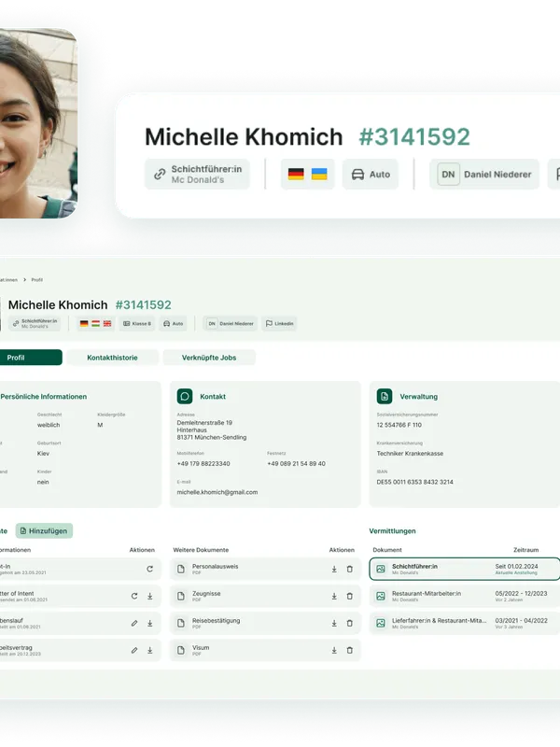Click the Techniker Krankenkasse value

410,454
